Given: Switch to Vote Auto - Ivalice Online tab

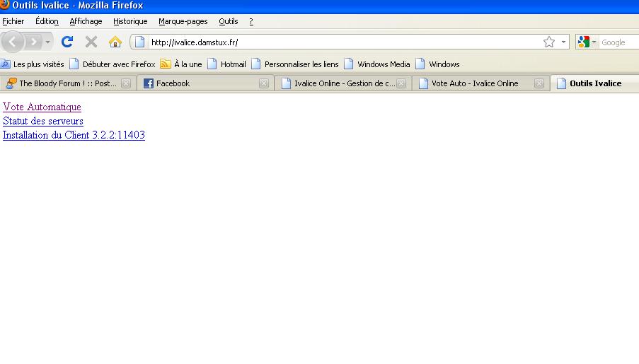Looking at the screenshot, I should point(481,83).
